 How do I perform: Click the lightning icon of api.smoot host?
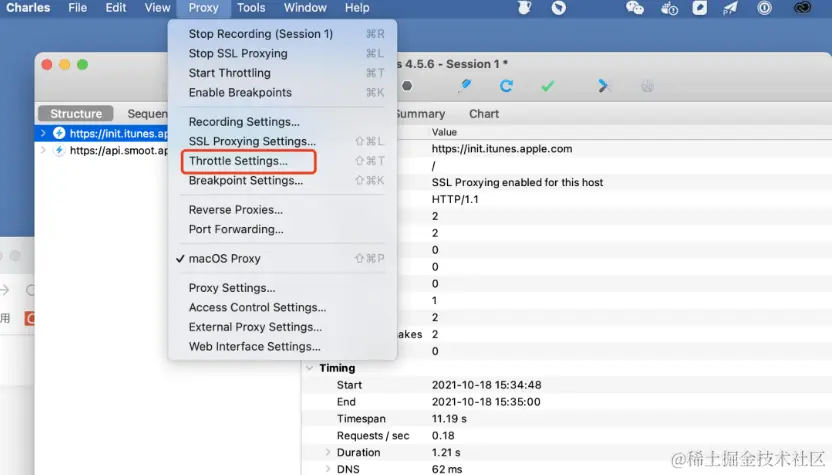click(x=59, y=151)
